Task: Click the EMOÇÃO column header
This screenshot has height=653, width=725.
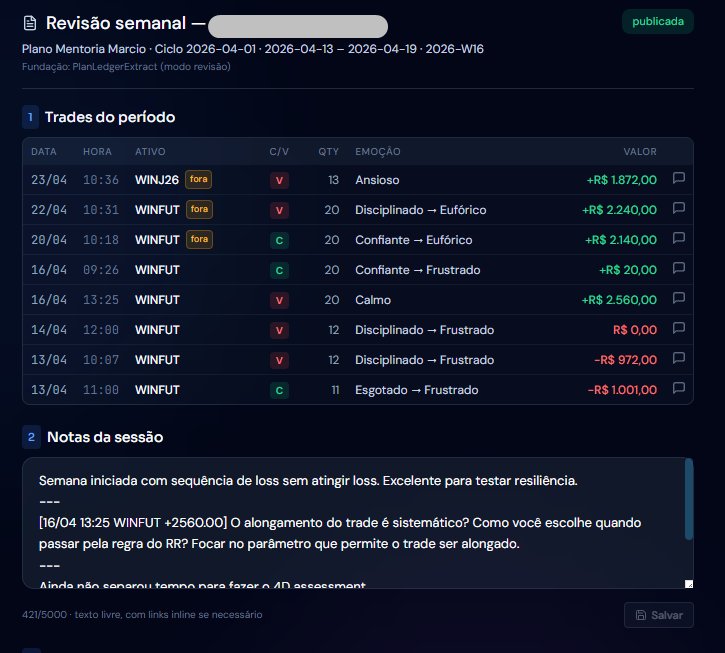Action: pos(378,152)
